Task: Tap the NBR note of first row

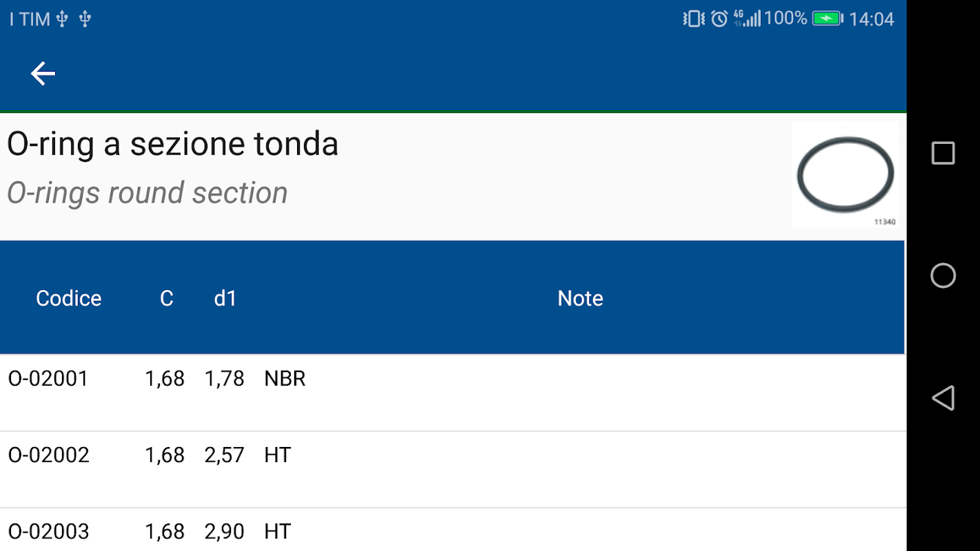Action: (285, 379)
